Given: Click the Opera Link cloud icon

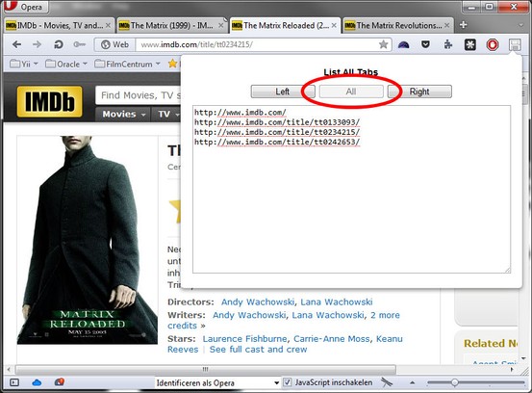Looking at the screenshot, I should click(37, 382).
